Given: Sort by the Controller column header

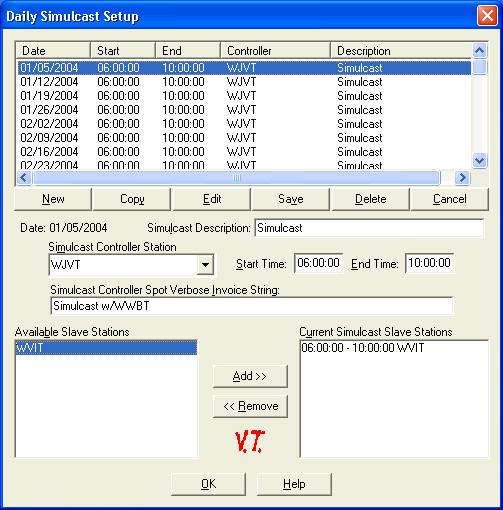Looking at the screenshot, I should pos(275,51).
